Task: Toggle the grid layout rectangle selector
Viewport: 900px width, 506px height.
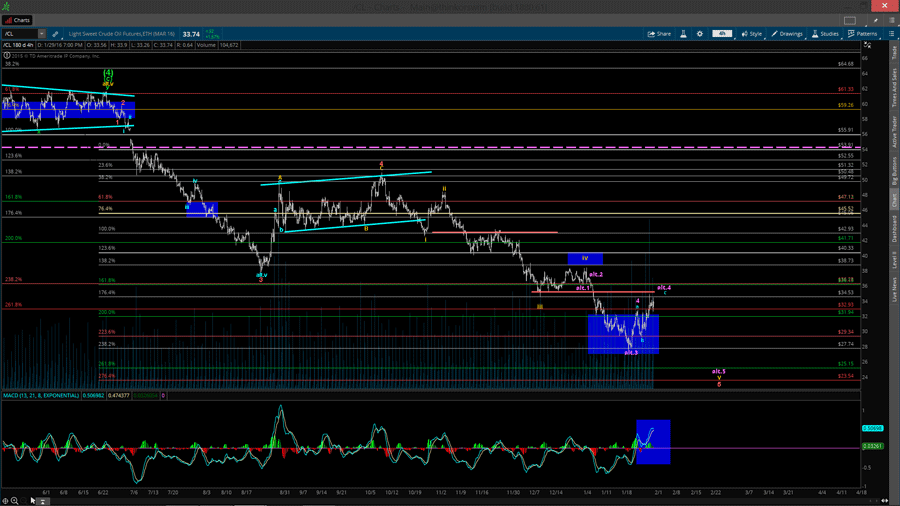Action: pos(850,20)
